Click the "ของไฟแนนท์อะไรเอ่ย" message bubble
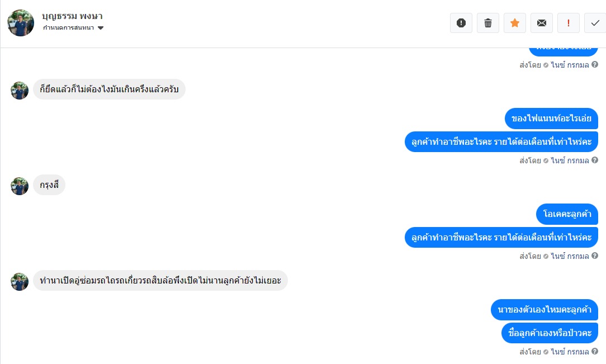 tap(551, 119)
